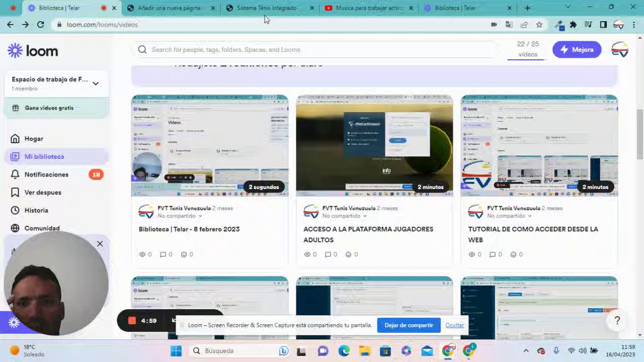Click views eye icon on Biblioteca video
Screen dimensions: 644x362
[x=142, y=254]
